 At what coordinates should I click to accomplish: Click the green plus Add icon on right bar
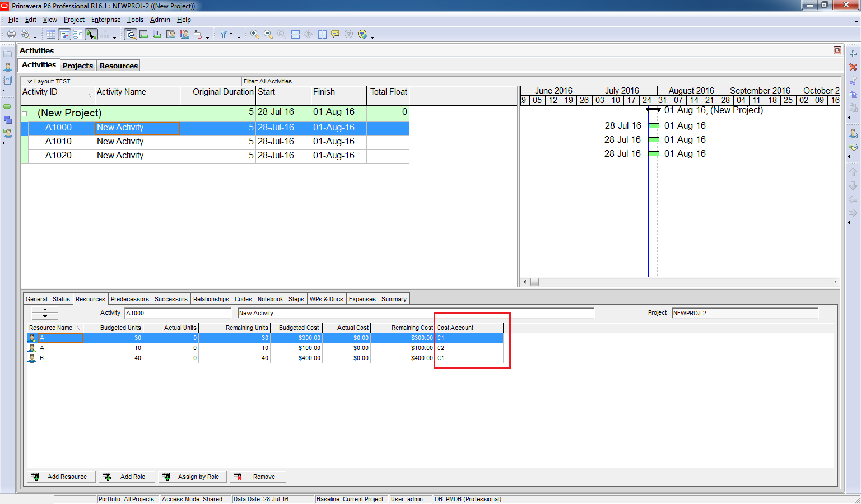tap(853, 54)
